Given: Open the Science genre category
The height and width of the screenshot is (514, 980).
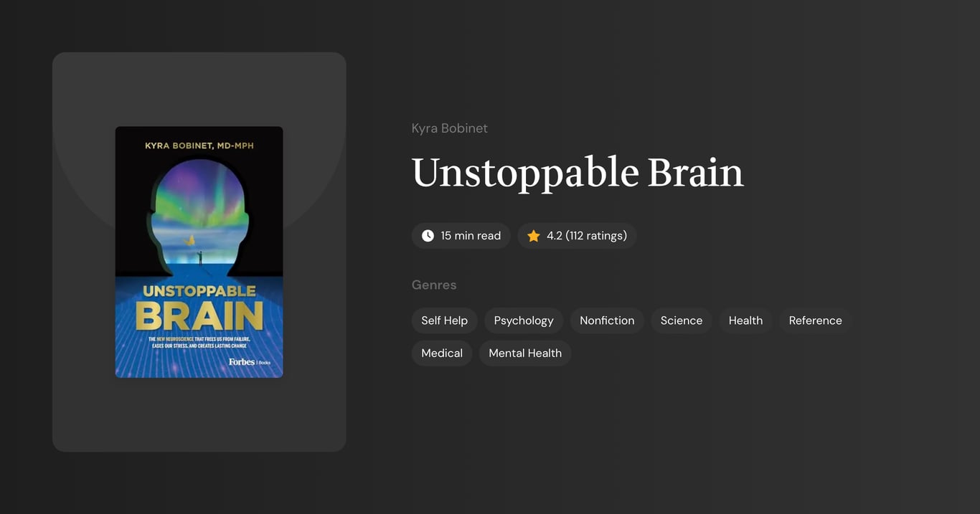Looking at the screenshot, I should [681, 320].
